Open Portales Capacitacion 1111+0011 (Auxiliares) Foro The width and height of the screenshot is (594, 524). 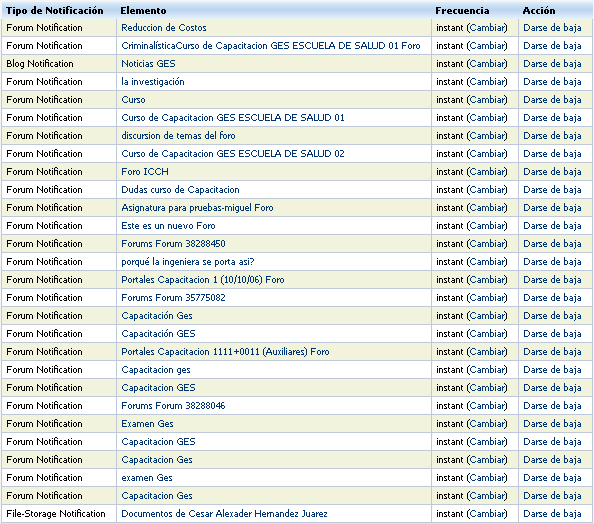click(225, 352)
